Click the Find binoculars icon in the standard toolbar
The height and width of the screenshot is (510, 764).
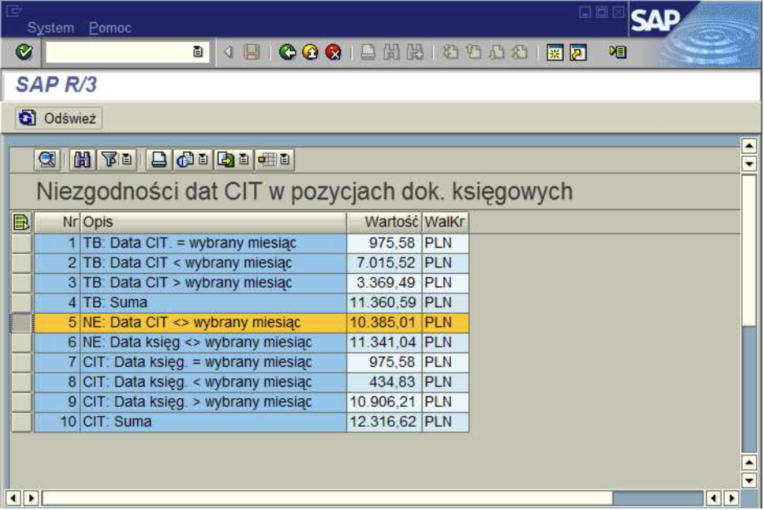[x=391, y=52]
